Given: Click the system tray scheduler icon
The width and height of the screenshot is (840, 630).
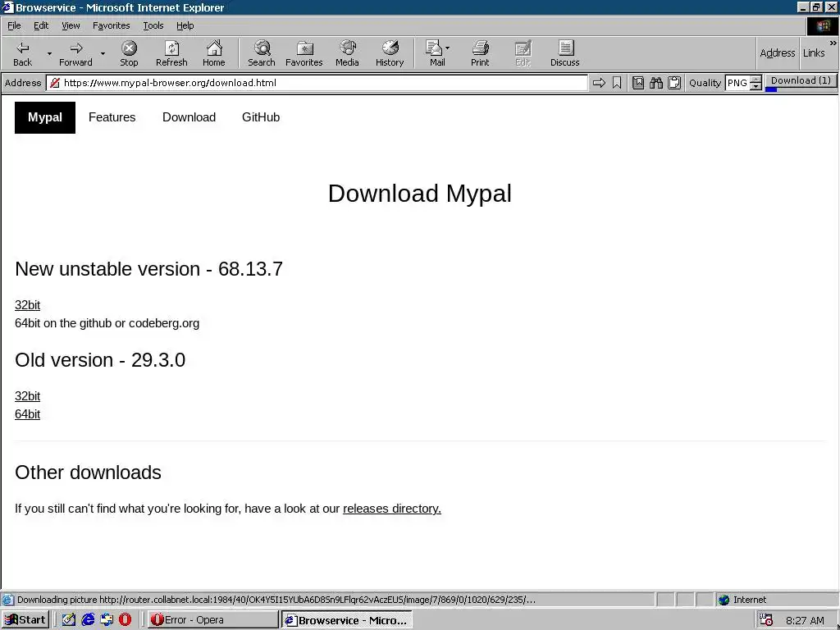Looking at the screenshot, I should pos(766,620).
